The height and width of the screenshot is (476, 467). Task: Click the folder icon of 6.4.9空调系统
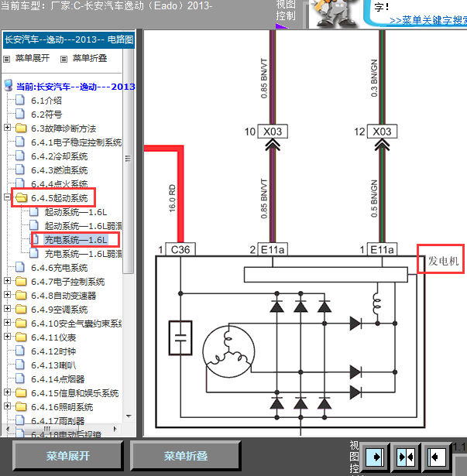21,310
